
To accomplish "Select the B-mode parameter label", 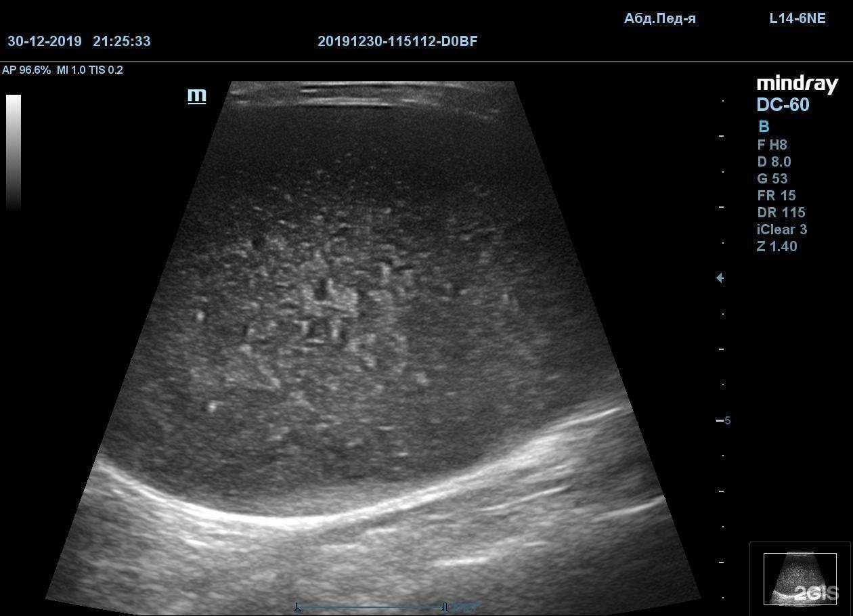I will coord(764,126).
